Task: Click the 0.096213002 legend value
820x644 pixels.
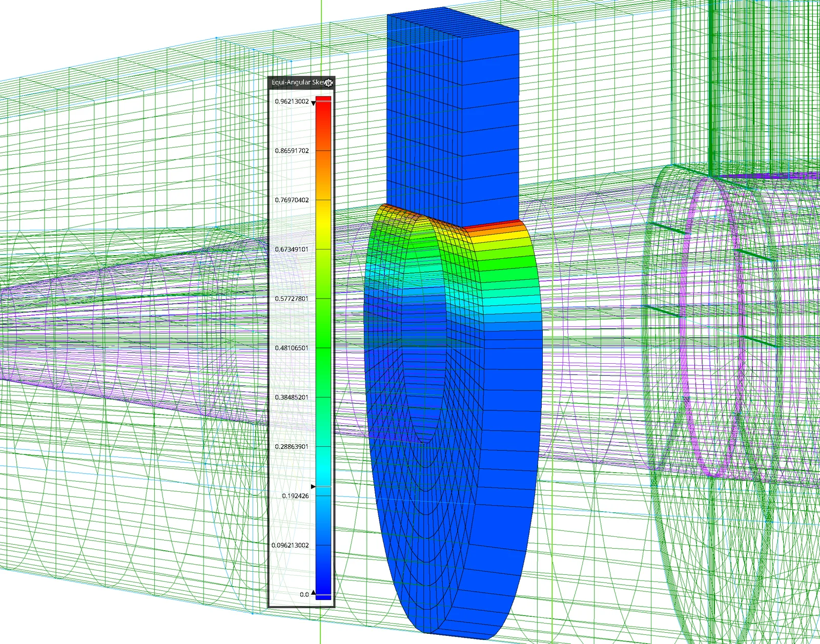Action: [290, 545]
